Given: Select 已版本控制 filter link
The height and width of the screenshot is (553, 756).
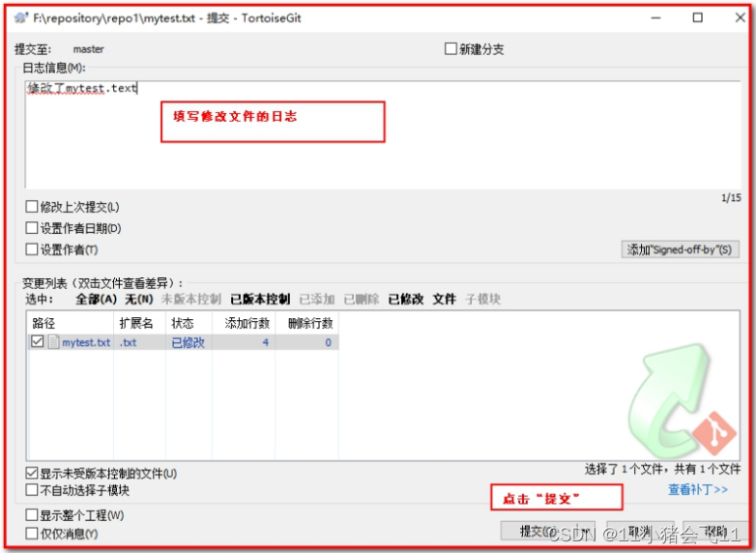Looking at the screenshot, I should click(x=260, y=300).
